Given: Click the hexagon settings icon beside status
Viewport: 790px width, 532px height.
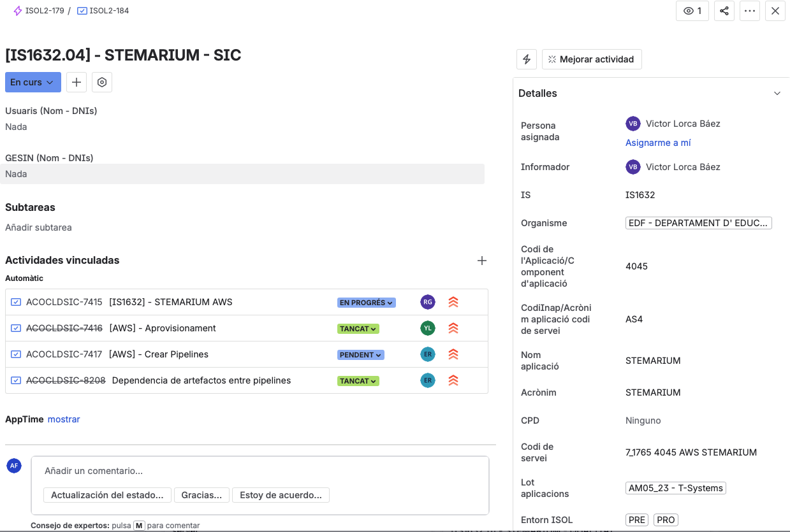Looking at the screenshot, I should point(102,82).
